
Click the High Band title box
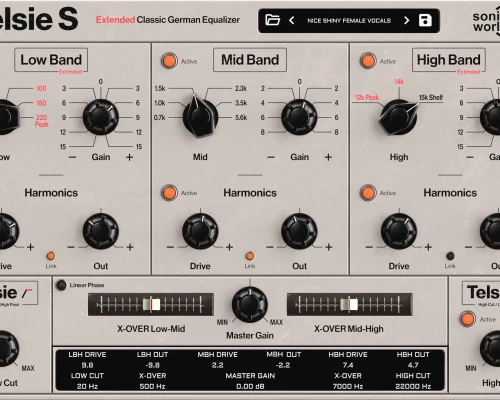click(449, 60)
